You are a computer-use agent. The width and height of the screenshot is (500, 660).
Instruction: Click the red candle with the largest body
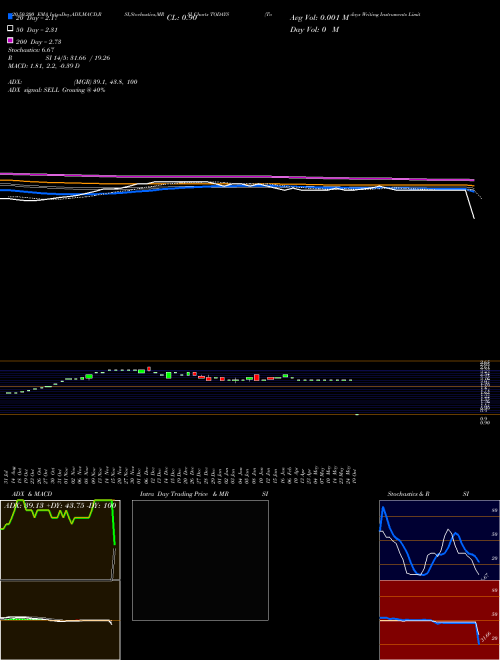[x=257, y=378]
